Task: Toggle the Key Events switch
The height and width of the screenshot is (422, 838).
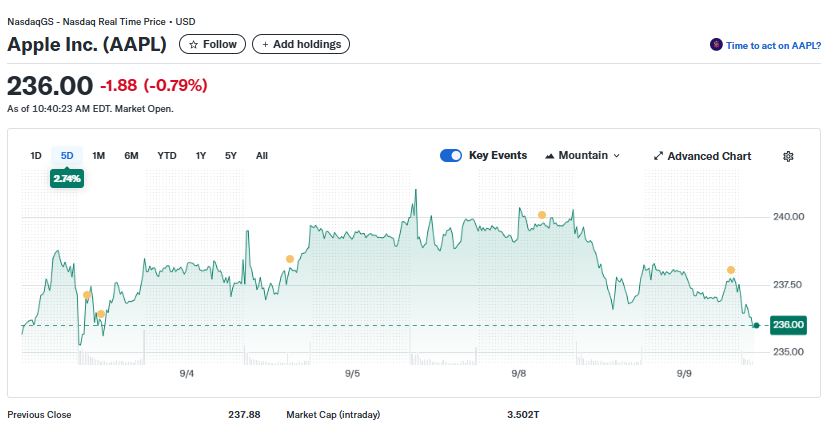Action: [451, 155]
